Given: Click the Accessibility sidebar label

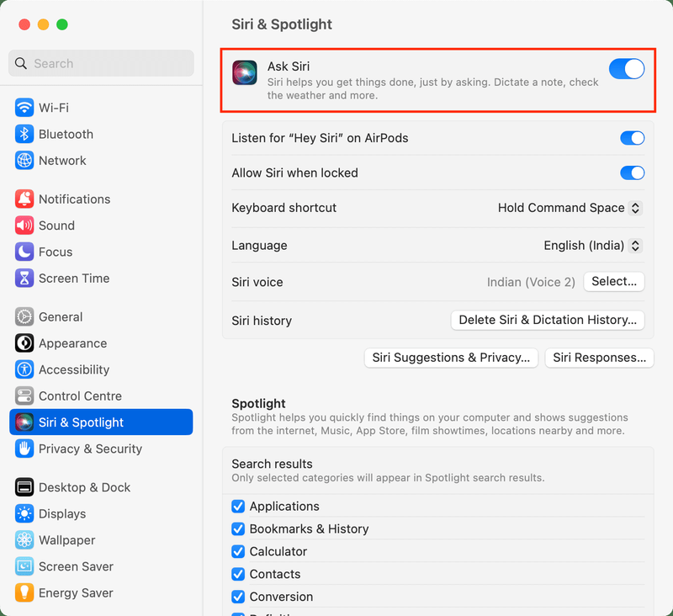Looking at the screenshot, I should (x=74, y=369).
